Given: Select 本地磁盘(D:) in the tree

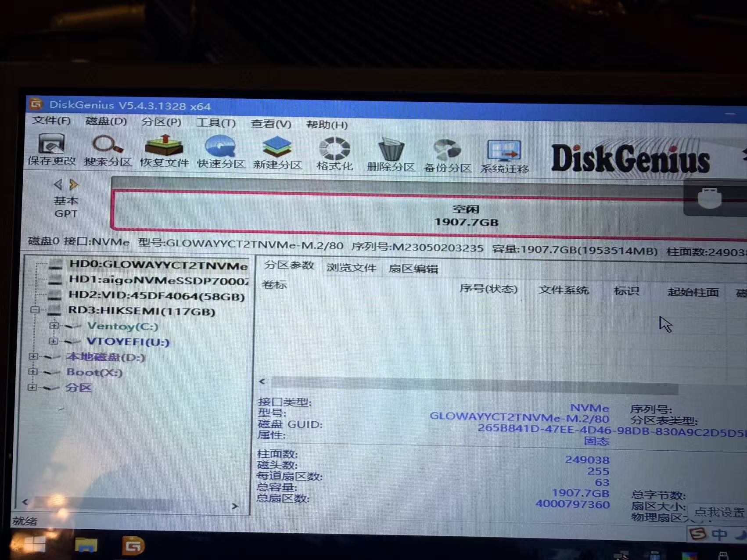Looking at the screenshot, I should coord(105,357).
